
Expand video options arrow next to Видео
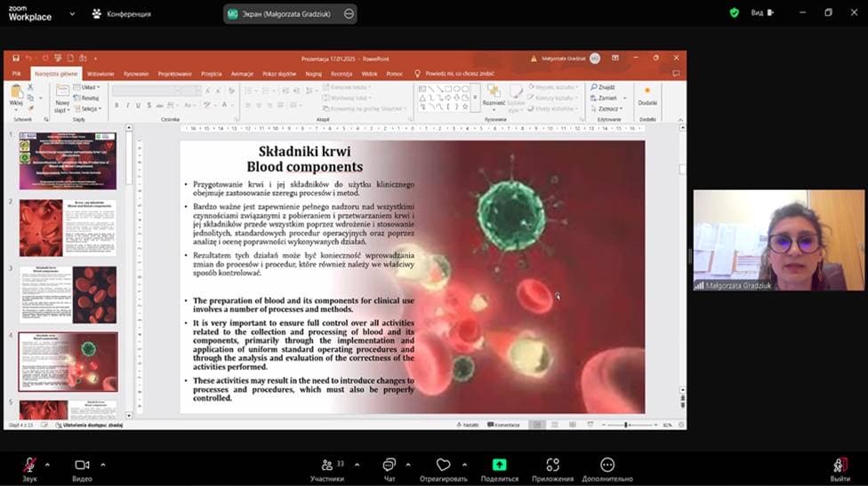[102, 465]
